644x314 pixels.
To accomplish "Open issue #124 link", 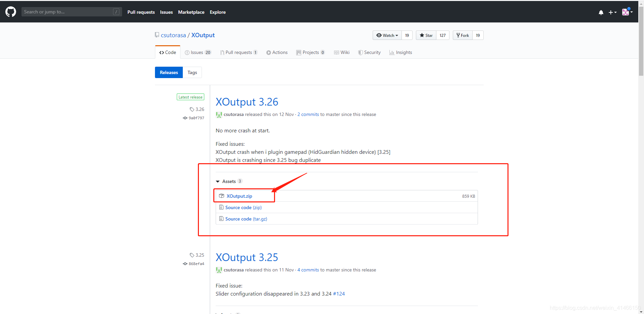I will (339, 294).
